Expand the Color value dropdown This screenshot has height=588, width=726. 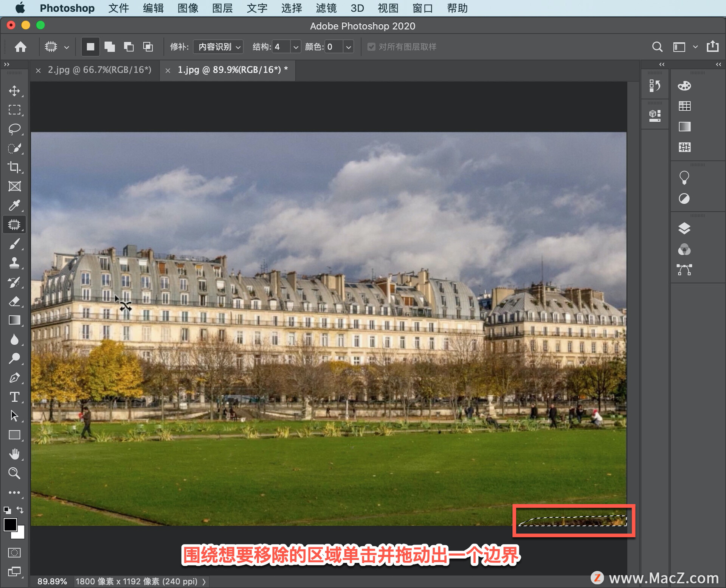(349, 47)
